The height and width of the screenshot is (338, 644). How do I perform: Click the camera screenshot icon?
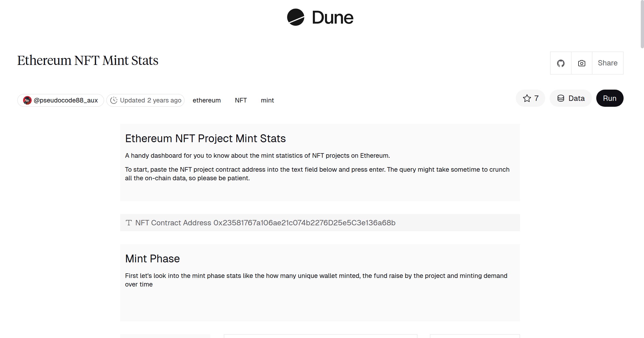[581, 63]
